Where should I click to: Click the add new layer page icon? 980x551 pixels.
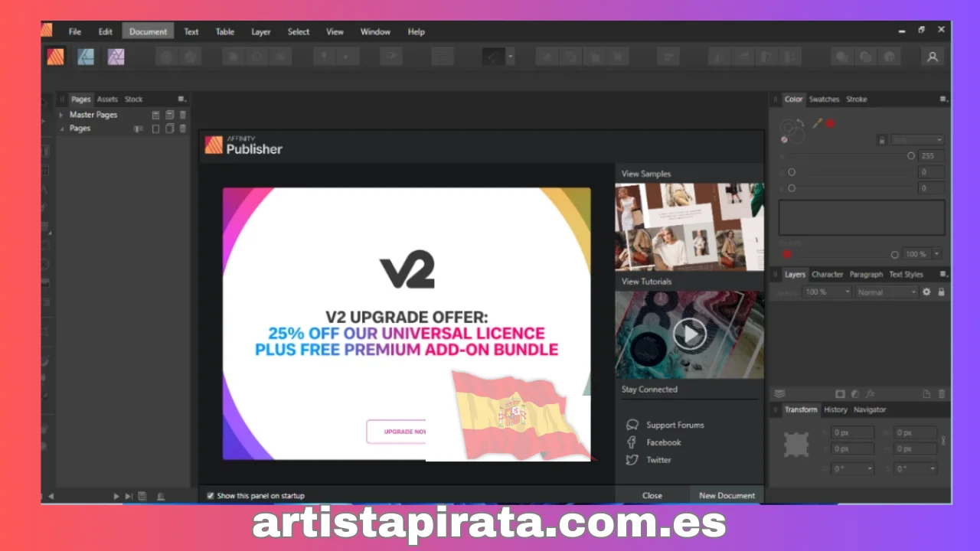pyautogui.click(x=926, y=394)
